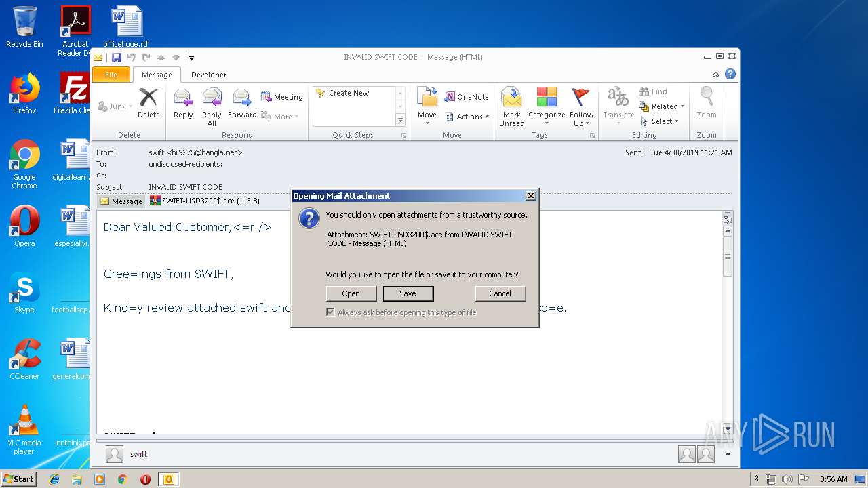This screenshot has width=868, height=488.
Task: Click the Reply All icon
Action: click(212, 98)
